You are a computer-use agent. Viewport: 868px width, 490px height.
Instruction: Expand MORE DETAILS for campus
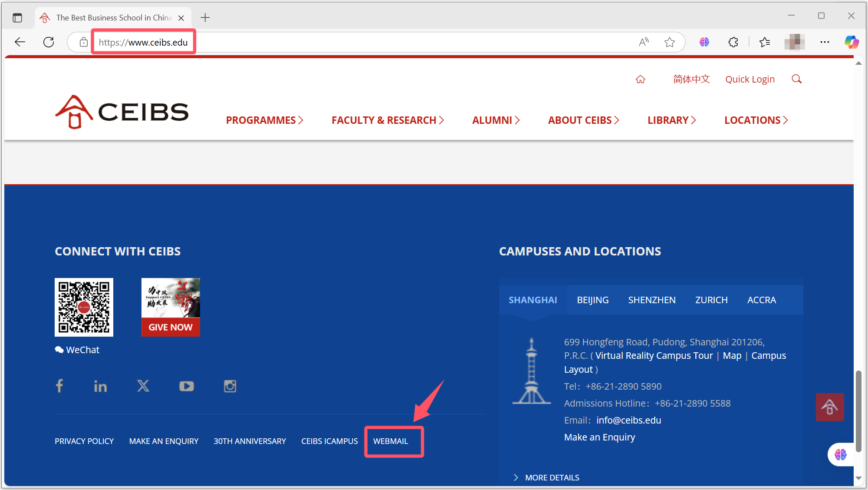click(546, 477)
